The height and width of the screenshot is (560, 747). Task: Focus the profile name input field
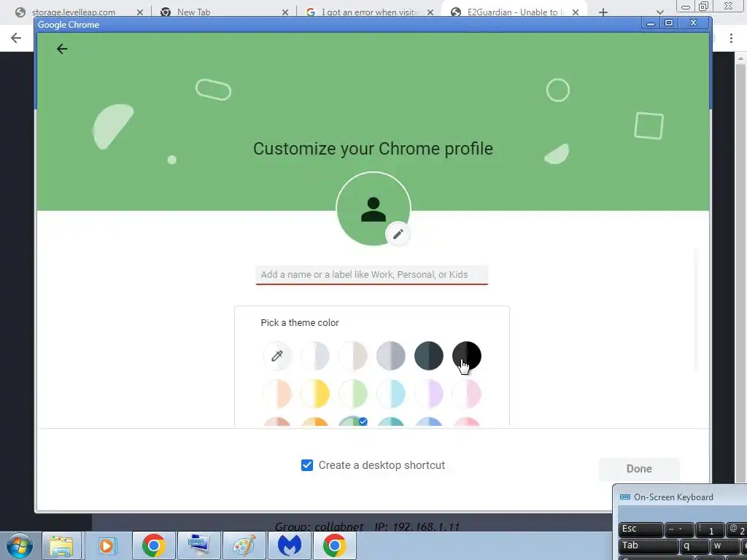371,275
